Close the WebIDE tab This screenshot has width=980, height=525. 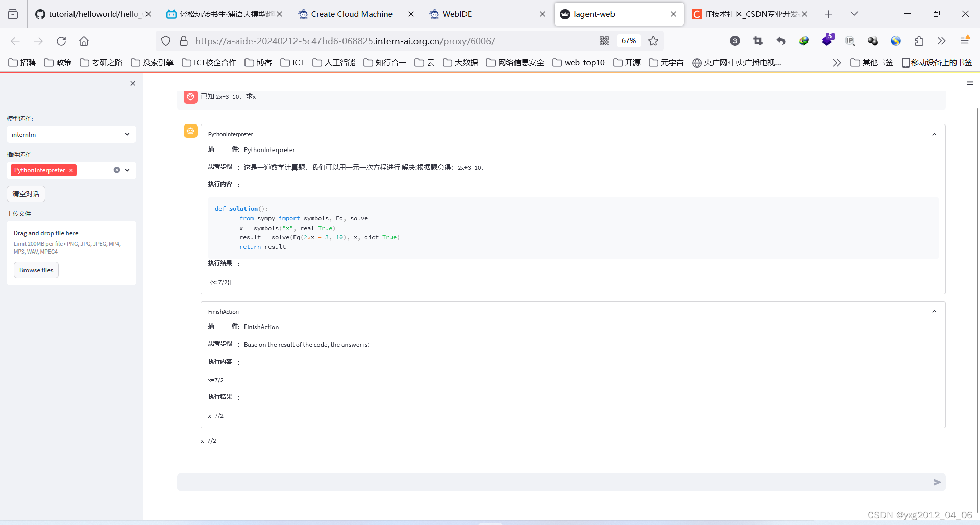[542, 14]
